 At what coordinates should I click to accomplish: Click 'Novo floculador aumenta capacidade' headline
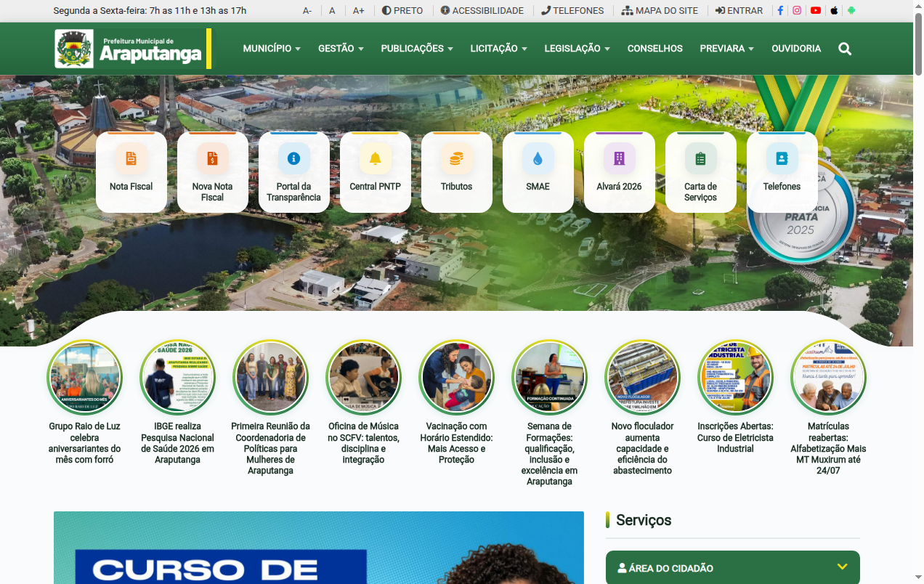click(x=642, y=448)
